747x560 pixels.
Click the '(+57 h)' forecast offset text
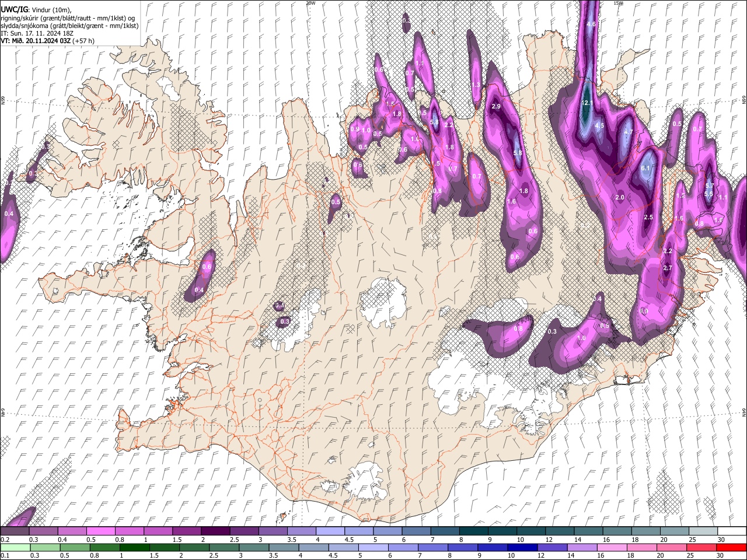click(83, 41)
